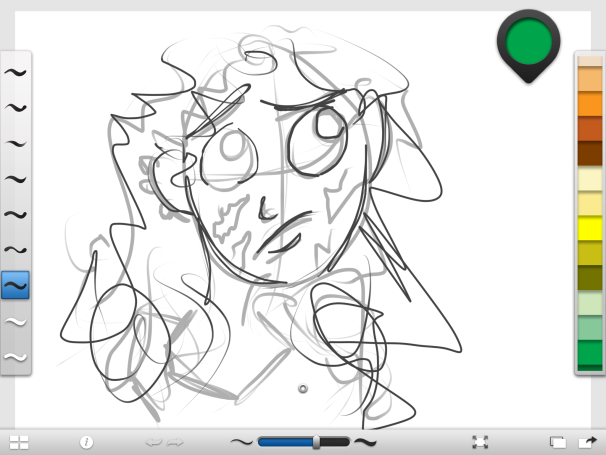Select the second brush in the brush panel
606x455 pixels.
(15, 107)
